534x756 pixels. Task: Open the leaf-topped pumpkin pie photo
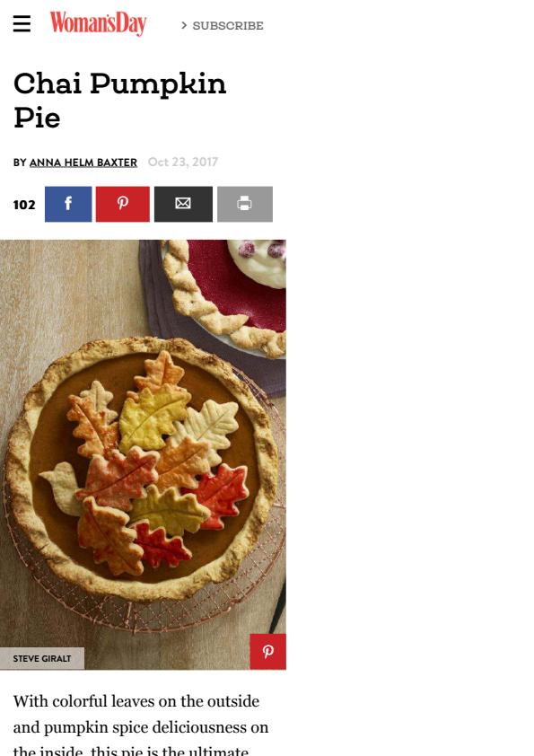143,454
